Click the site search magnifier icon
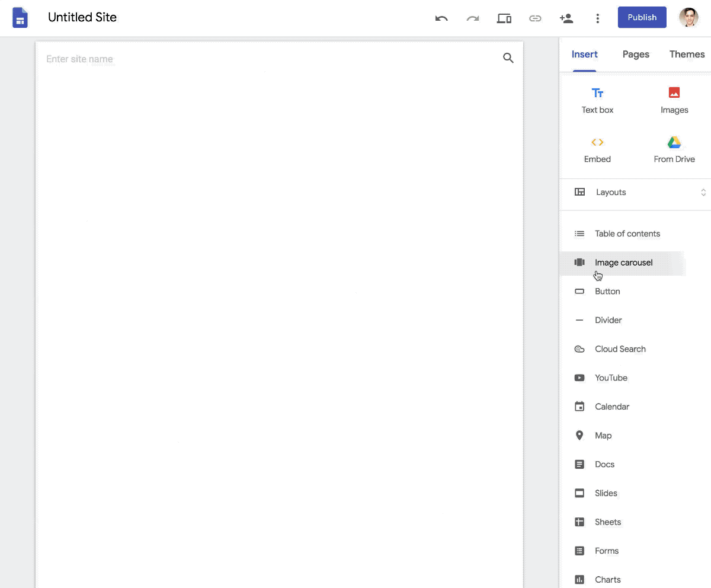The height and width of the screenshot is (588, 711). [508, 58]
